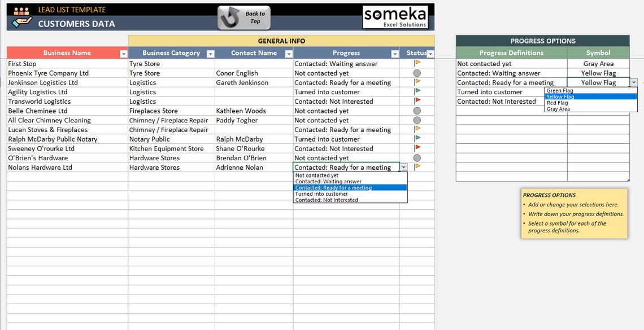Viewport: 644px width, 330px height.
Task: Click dropdown arrow in Nolans Hardware progress cell
Action: pyautogui.click(x=404, y=167)
